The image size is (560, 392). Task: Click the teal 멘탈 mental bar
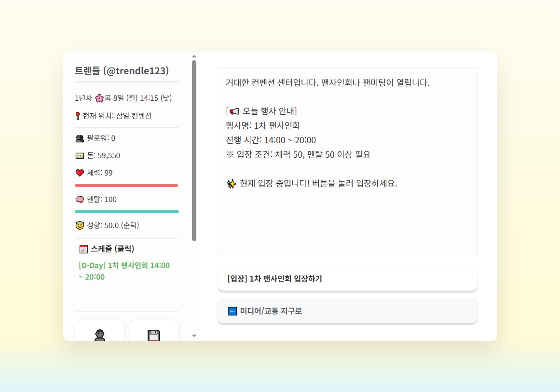pos(126,212)
